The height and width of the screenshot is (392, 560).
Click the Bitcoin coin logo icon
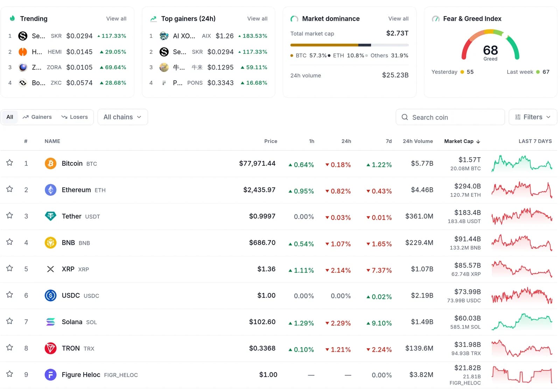click(50, 163)
